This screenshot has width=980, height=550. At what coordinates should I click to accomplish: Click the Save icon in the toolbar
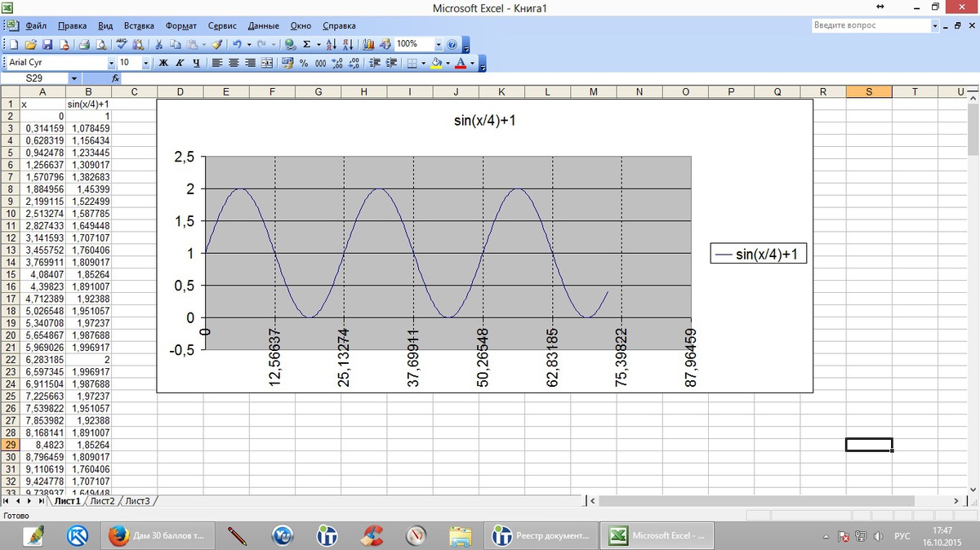click(x=47, y=45)
